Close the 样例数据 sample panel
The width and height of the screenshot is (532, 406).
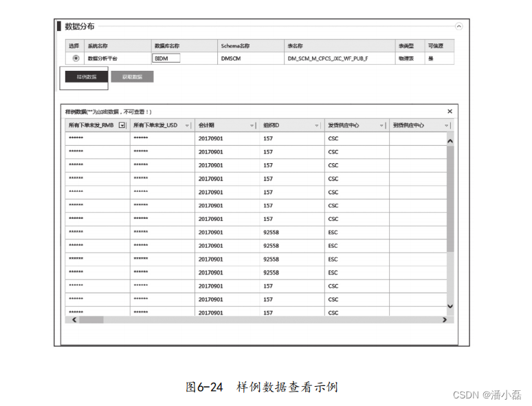[x=450, y=111]
